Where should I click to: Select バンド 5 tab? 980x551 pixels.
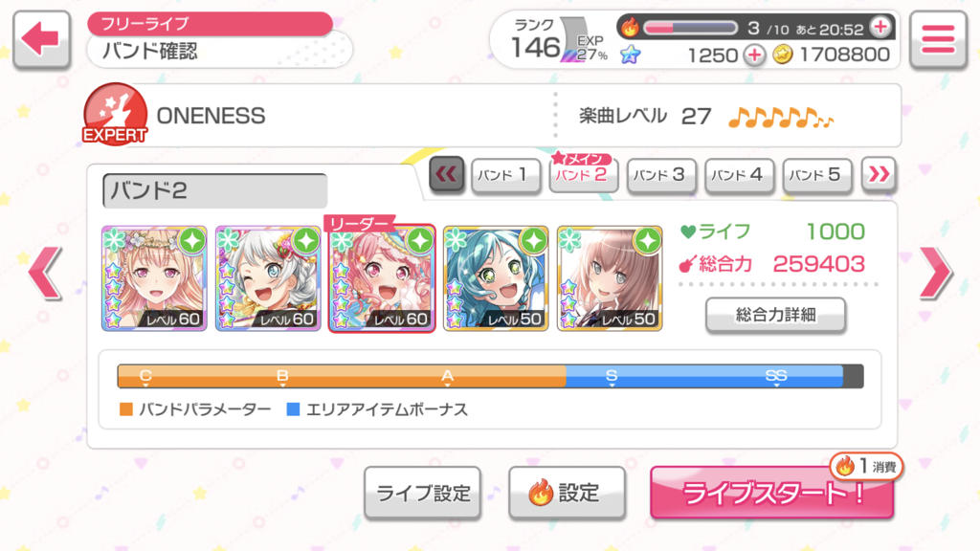pyautogui.click(x=816, y=176)
